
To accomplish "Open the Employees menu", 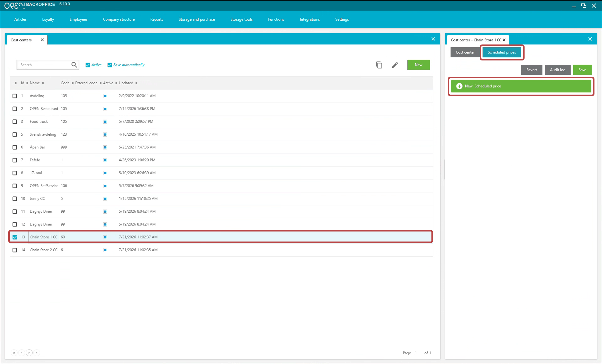I will pos(78,19).
